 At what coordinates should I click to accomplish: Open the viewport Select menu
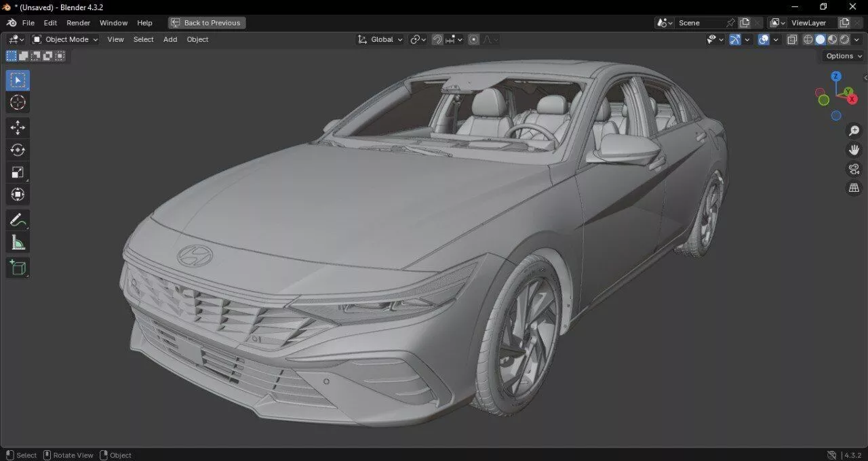point(143,39)
